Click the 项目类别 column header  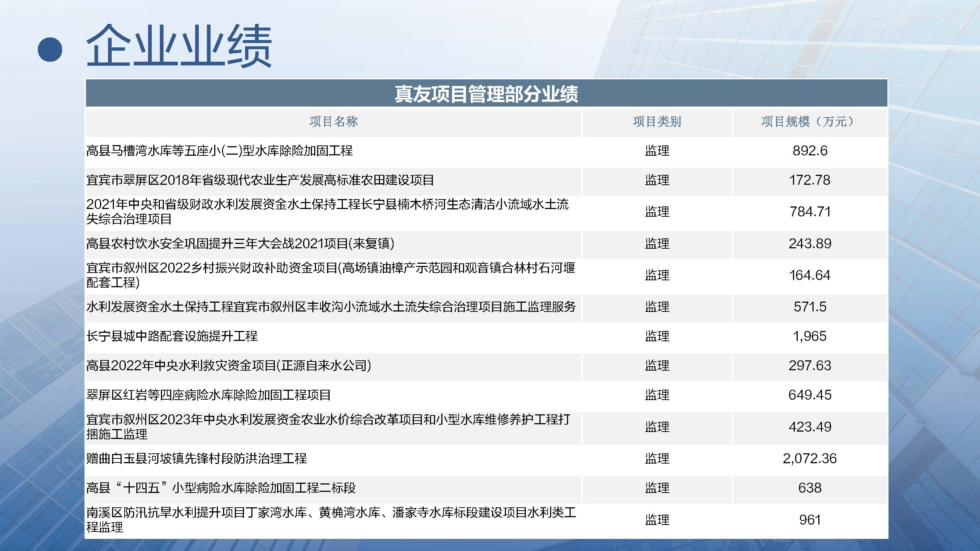657,122
